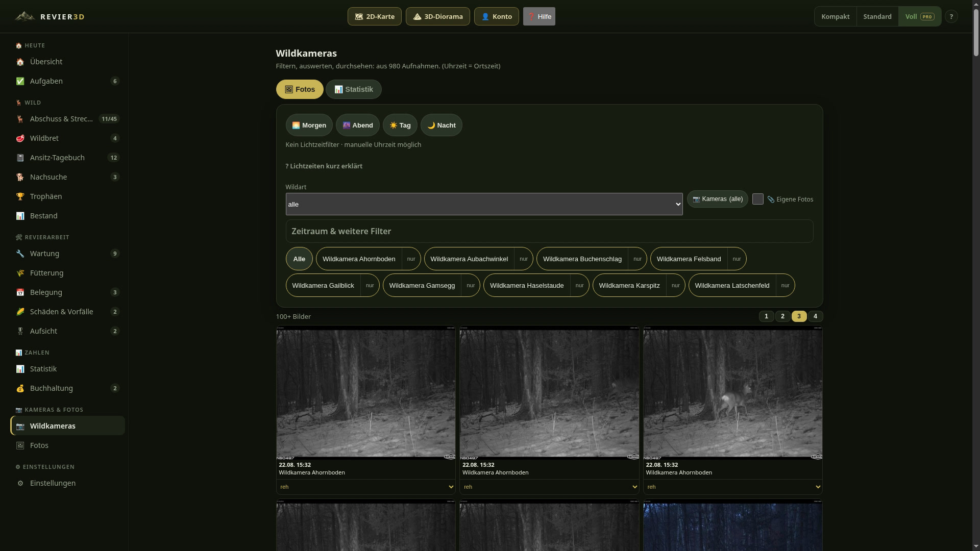Screen dimensions: 980x551
Task: Go to page 4 of photos
Action: (815, 316)
